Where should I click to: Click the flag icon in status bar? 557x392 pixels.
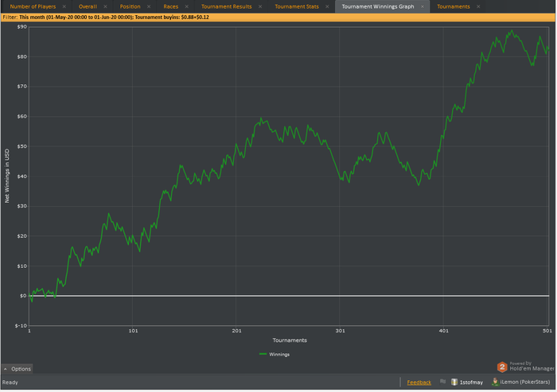tap(442, 382)
